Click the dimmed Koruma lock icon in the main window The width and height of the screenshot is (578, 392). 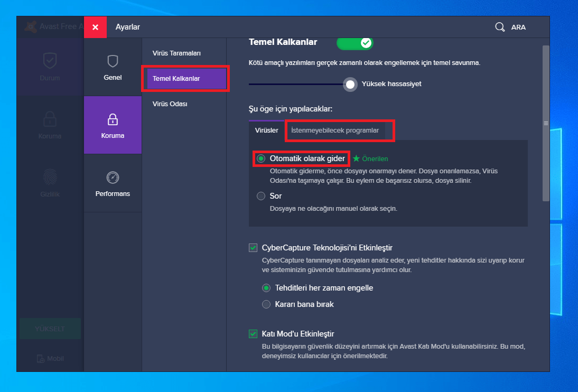(x=50, y=119)
